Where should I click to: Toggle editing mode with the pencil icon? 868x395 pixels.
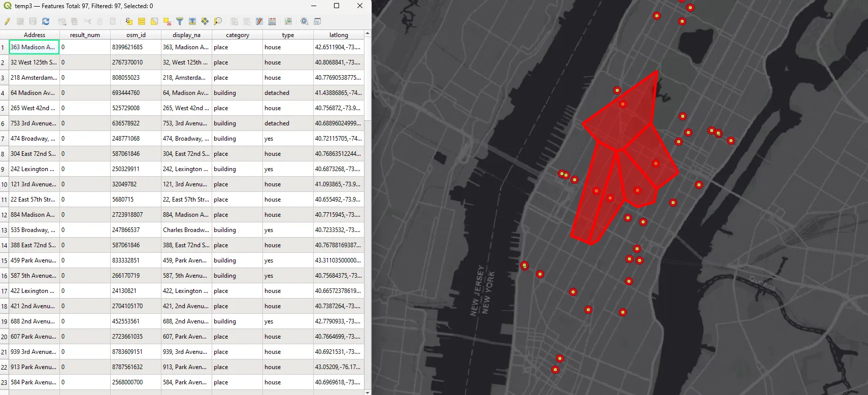point(7,21)
